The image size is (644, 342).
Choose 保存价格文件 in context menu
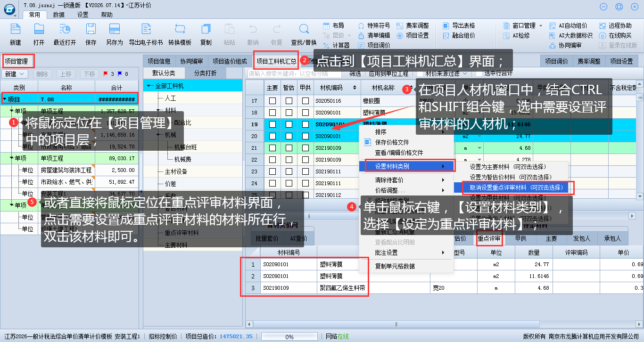click(392, 142)
